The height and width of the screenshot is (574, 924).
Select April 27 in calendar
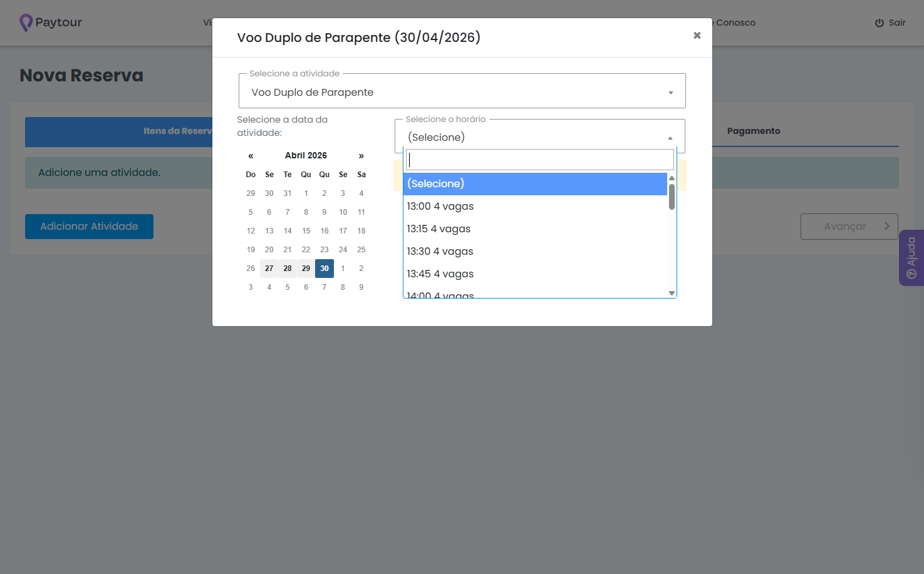pos(269,269)
